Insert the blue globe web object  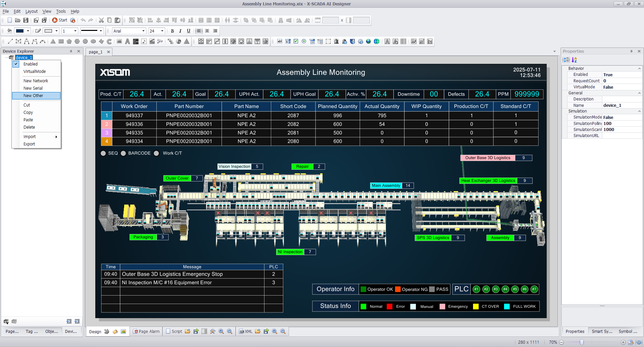[368, 42]
